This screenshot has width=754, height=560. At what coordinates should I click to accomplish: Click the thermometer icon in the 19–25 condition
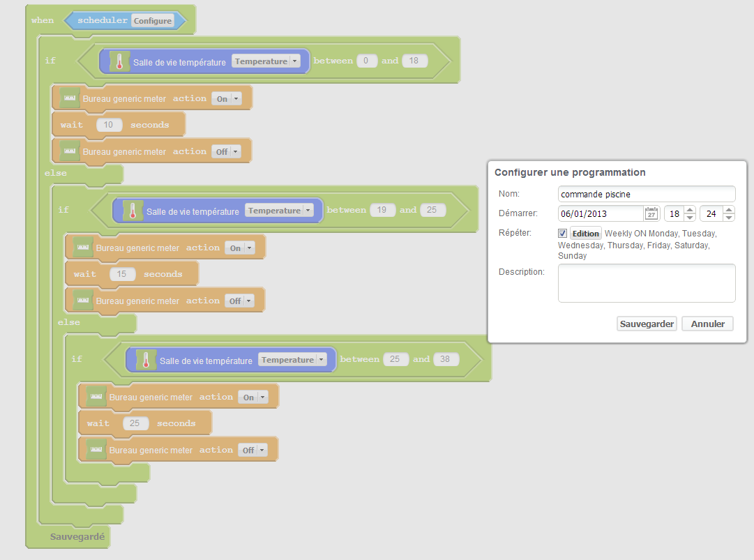coord(133,211)
